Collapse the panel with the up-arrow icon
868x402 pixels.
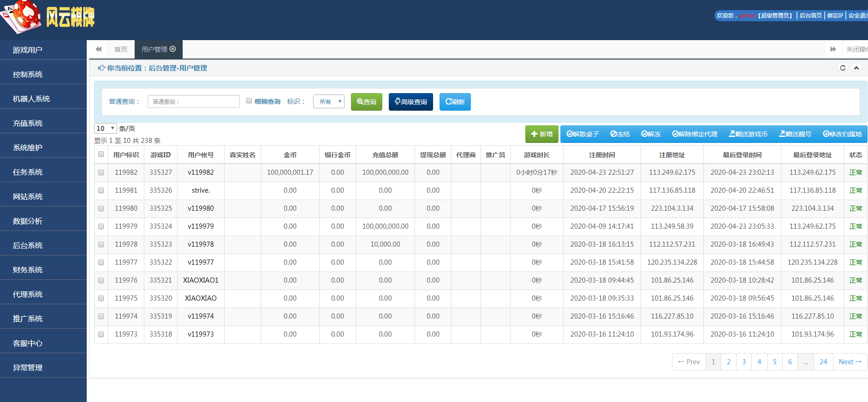point(856,68)
